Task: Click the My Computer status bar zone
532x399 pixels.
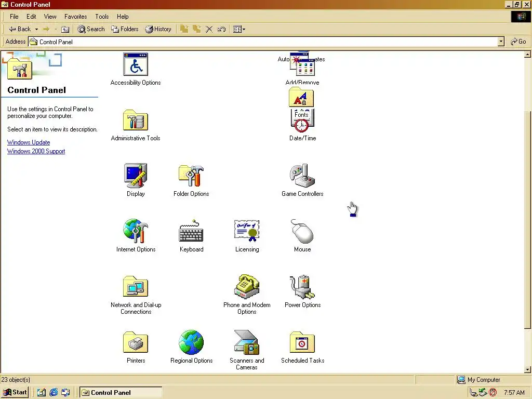Action: tap(493, 380)
